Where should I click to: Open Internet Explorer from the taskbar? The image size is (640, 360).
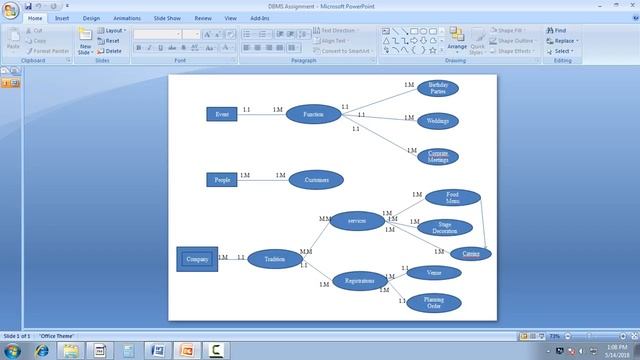pyautogui.click(x=42, y=351)
